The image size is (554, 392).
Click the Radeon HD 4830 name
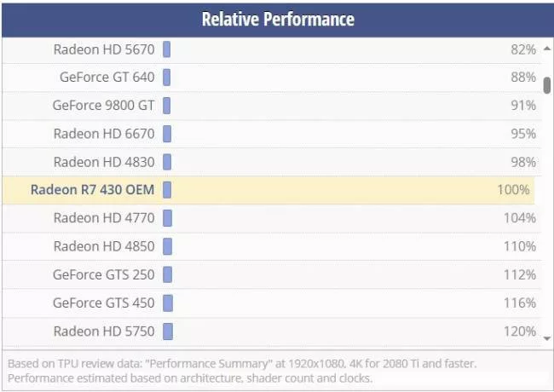click(104, 162)
